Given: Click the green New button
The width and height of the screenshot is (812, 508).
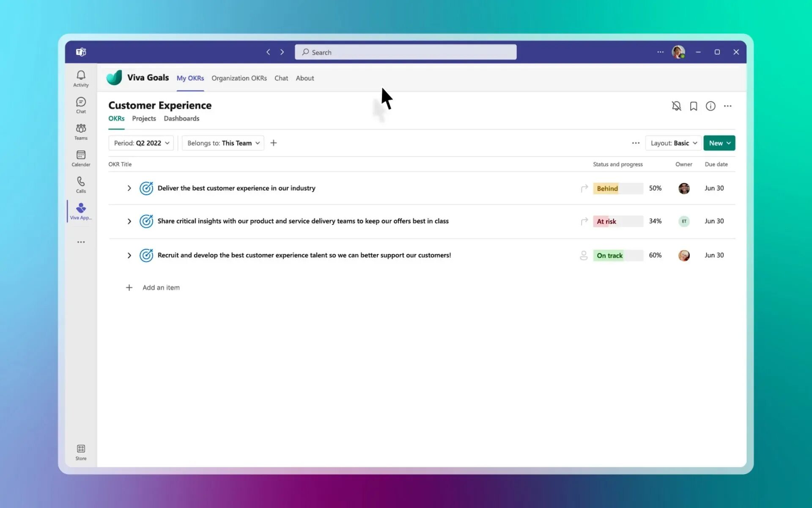Looking at the screenshot, I should click(x=719, y=143).
